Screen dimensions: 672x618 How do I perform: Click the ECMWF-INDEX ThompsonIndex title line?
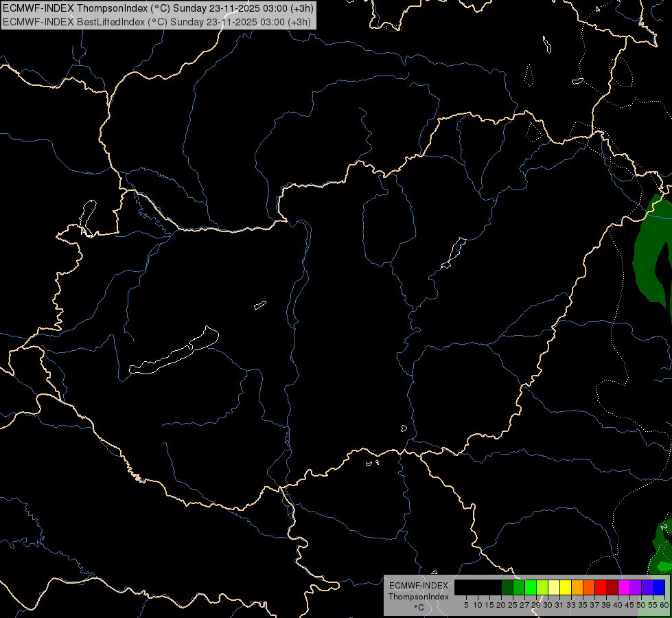coord(158,8)
